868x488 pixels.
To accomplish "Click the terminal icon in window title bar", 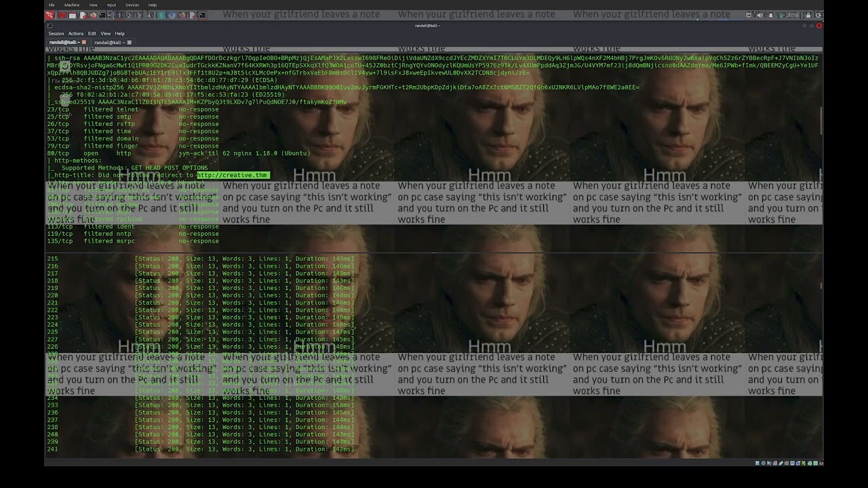I will tap(50, 26).
